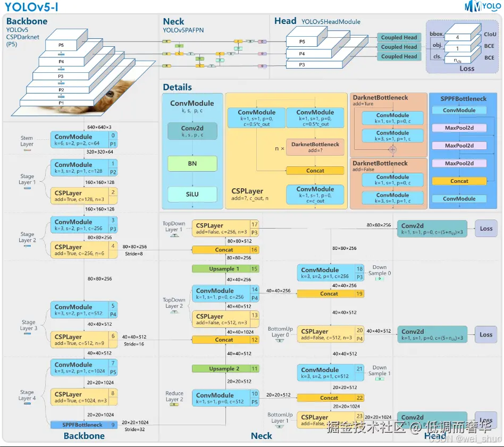Select the ConvModule block numbered 5
The width and height of the screenshot is (504, 447).
coord(84,310)
